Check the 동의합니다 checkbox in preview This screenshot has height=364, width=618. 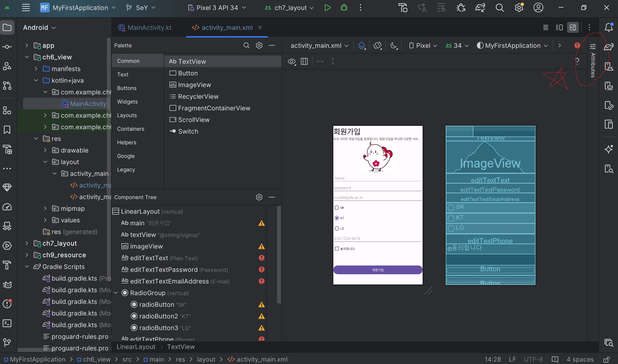tap(337, 249)
